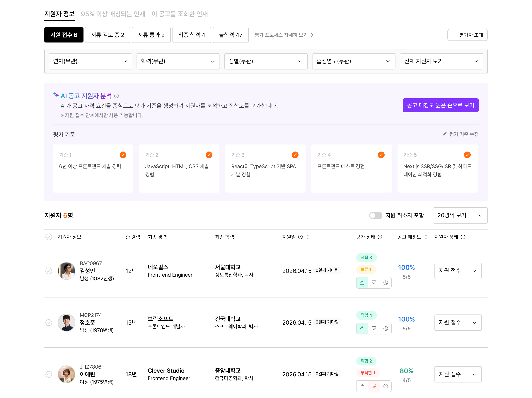This screenshot has height=398, width=532.
Task: Open 김성민 profile photo thumbnail
Action: coord(67,271)
